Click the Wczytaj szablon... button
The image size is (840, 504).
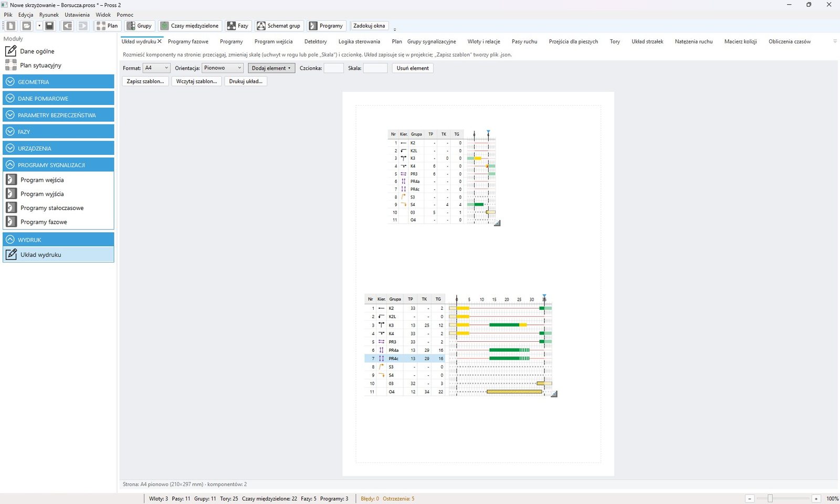[196, 81]
